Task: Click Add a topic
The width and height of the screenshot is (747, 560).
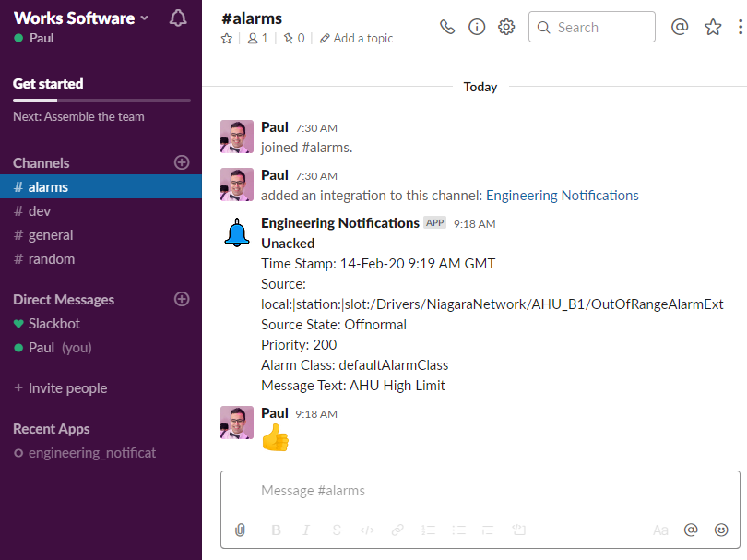Action: click(356, 39)
